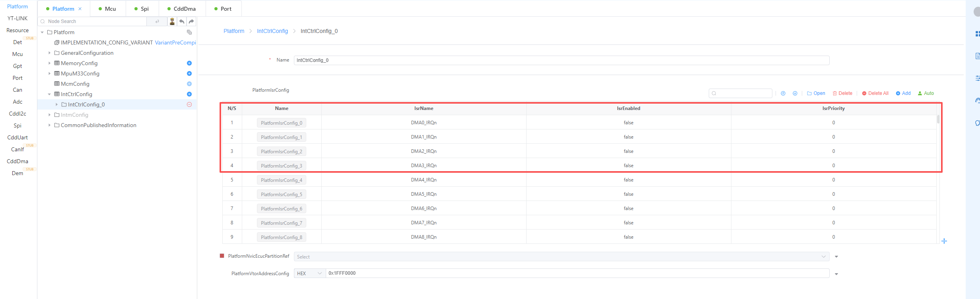Image resolution: width=980 pixels, height=299 pixels.
Task: Add an IntCtrlConfig item using its plus icon
Action: pos(189,94)
